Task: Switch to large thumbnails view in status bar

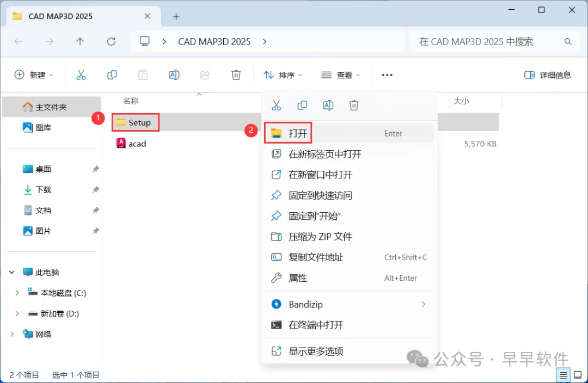Action: (x=578, y=375)
